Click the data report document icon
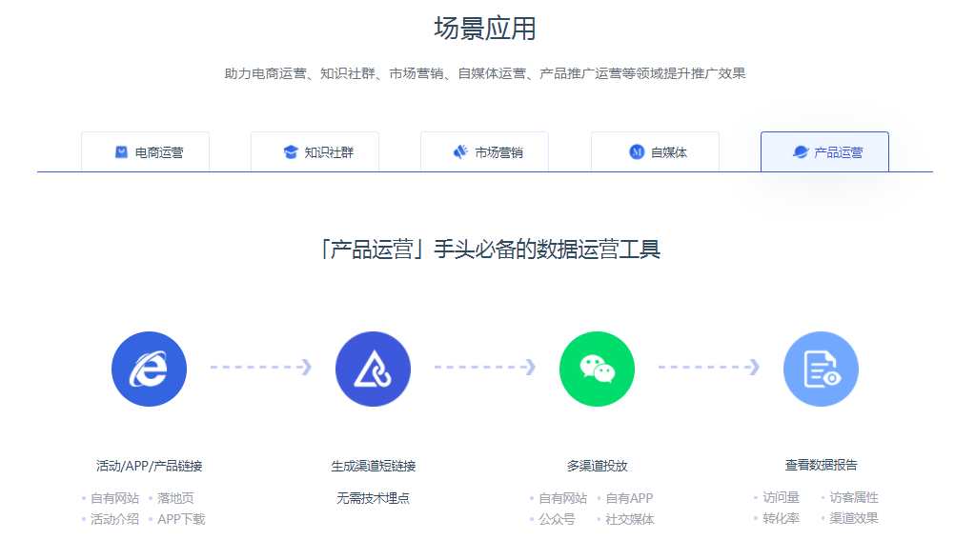The width and height of the screenshot is (955, 560). pos(821,369)
